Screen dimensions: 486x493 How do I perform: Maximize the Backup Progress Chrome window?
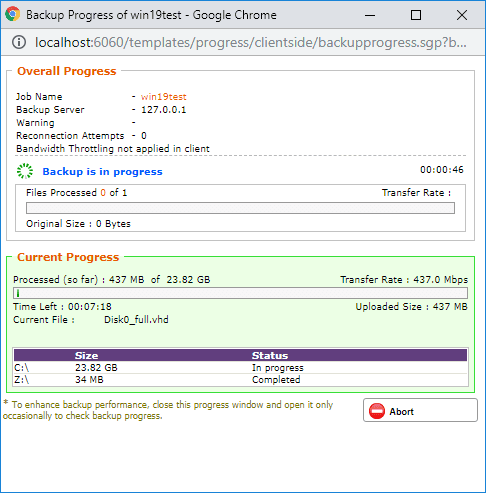point(416,15)
